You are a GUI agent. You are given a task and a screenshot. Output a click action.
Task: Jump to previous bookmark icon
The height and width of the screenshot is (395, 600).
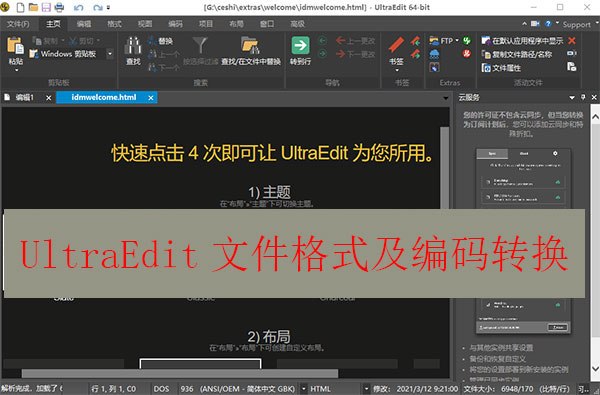pos(416,41)
